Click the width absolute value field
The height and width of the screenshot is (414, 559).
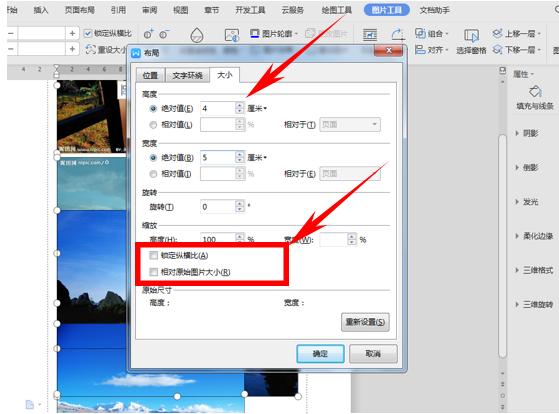(217, 158)
